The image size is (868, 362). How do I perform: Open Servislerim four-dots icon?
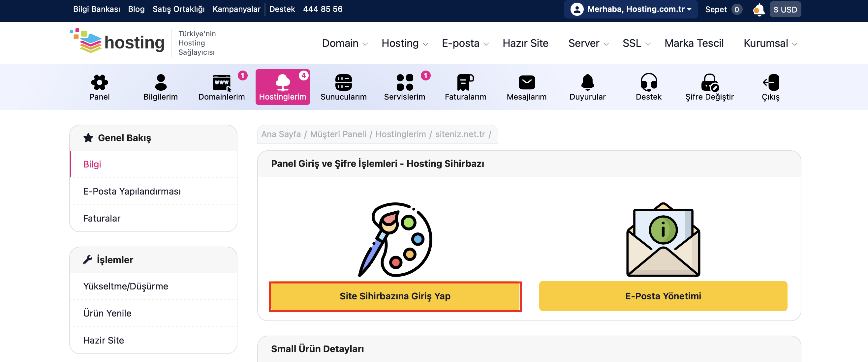[x=404, y=82]
